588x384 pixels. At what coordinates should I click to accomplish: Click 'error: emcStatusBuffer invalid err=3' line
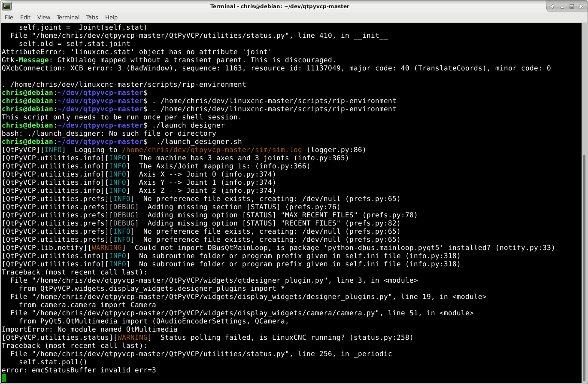[79, 370]
